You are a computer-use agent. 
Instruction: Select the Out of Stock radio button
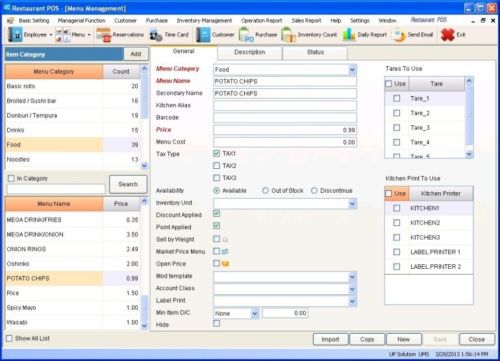click(265, 191)
